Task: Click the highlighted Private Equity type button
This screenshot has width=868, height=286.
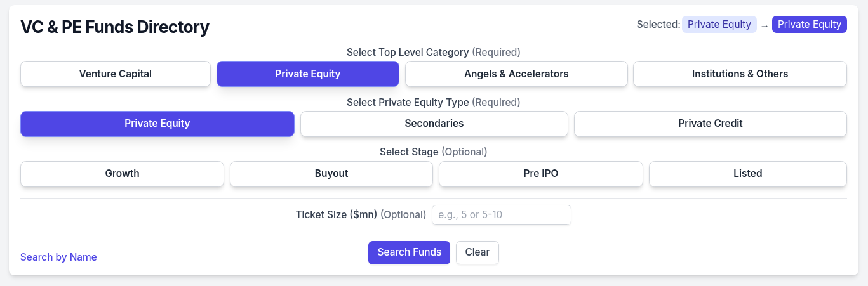Action: point(157,124)
